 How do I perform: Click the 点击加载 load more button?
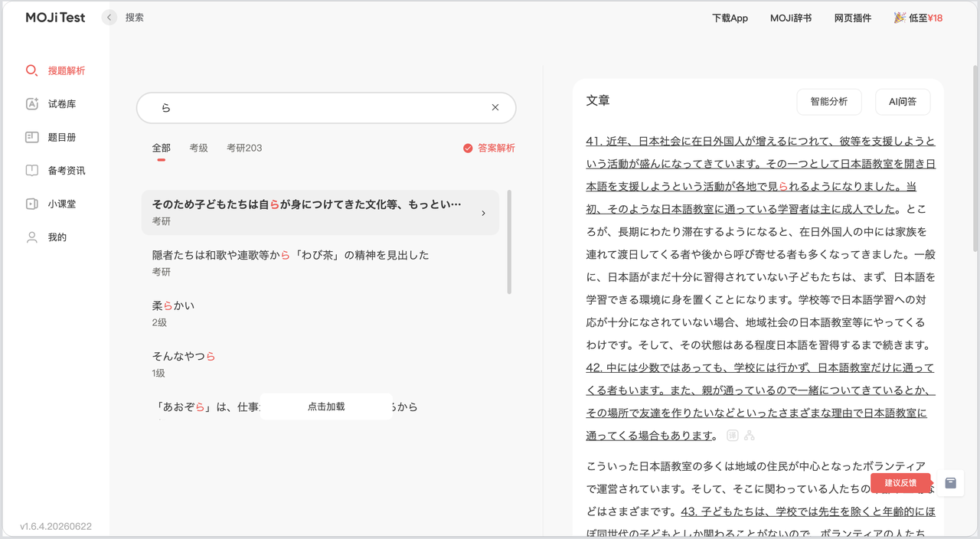pyautogui.click(x=326, y=407)
